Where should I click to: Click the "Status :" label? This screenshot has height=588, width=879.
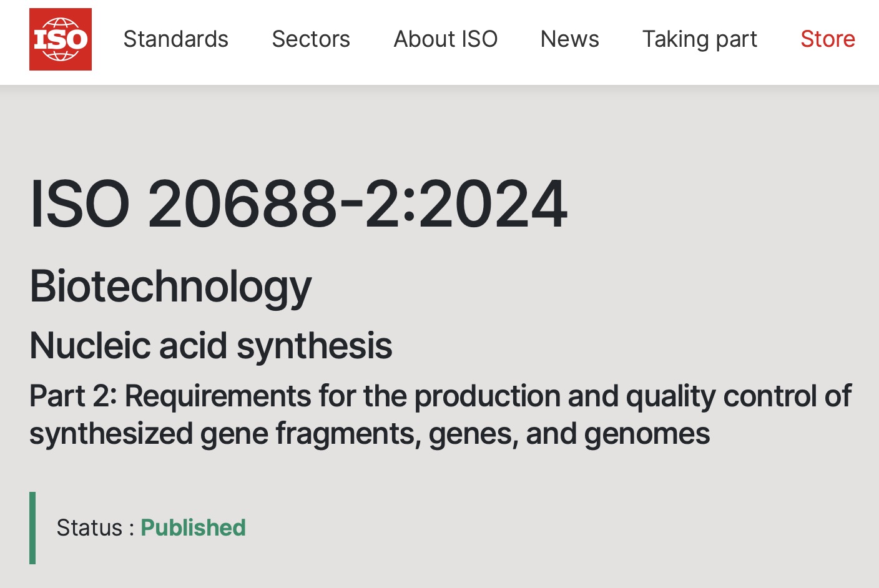[96, 528]
